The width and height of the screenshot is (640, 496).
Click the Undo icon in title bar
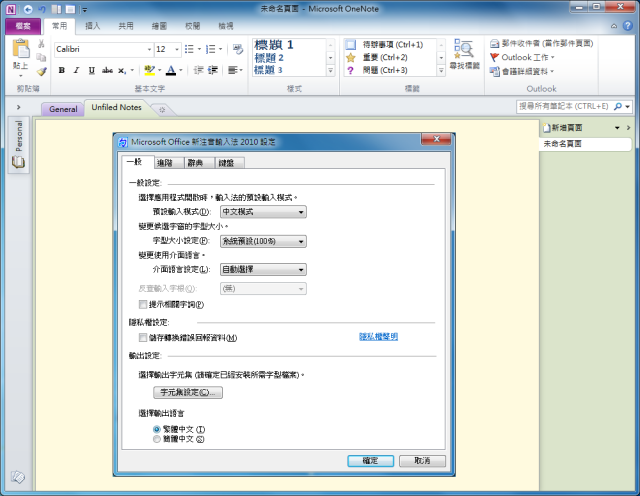(x=42, y=9)
